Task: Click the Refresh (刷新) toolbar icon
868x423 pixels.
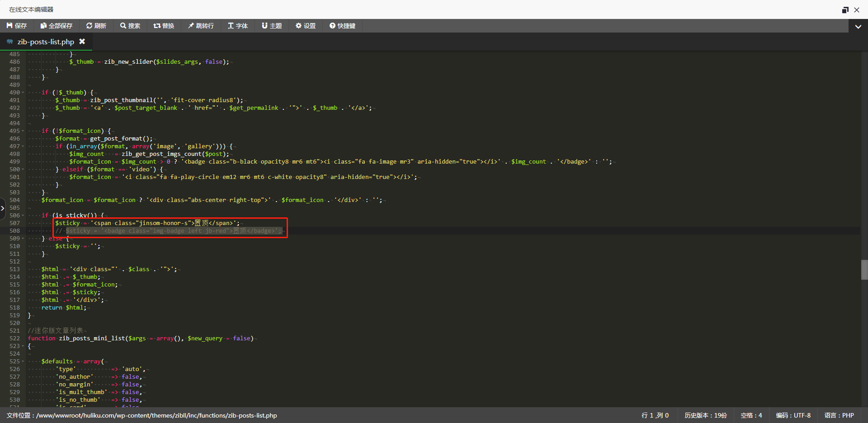Action: tap(96, 26)
